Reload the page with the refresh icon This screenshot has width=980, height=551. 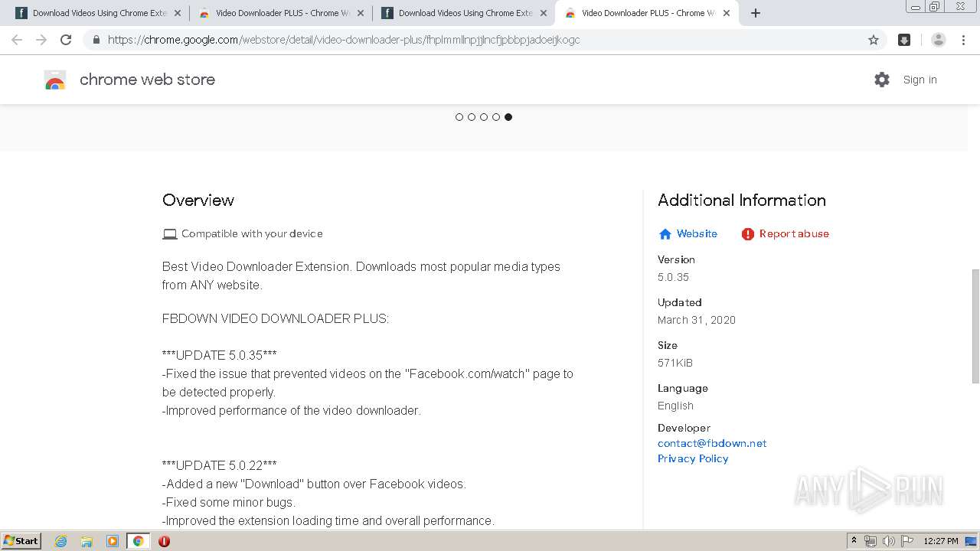click(66, 40)
